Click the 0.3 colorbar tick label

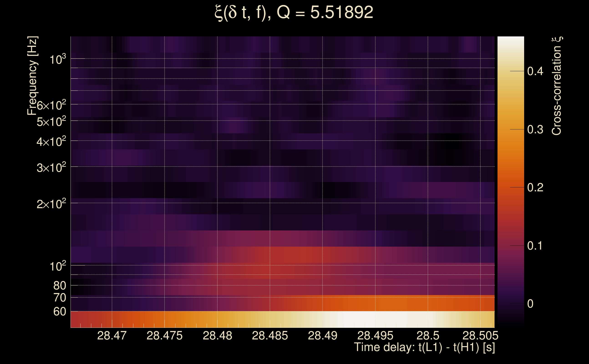[535, 129]
